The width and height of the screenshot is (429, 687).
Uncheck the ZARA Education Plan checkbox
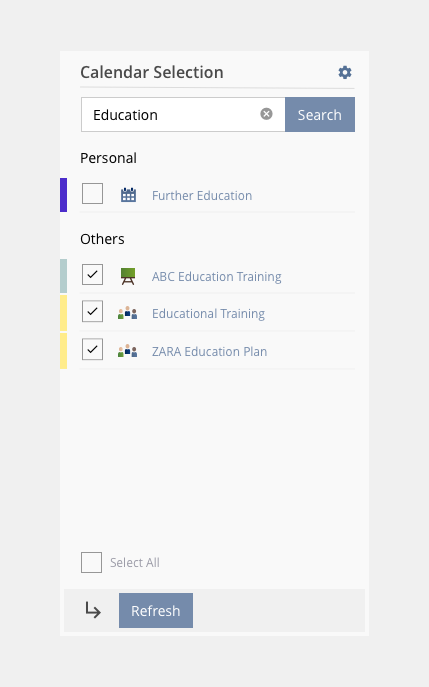[x=92, y=349]
